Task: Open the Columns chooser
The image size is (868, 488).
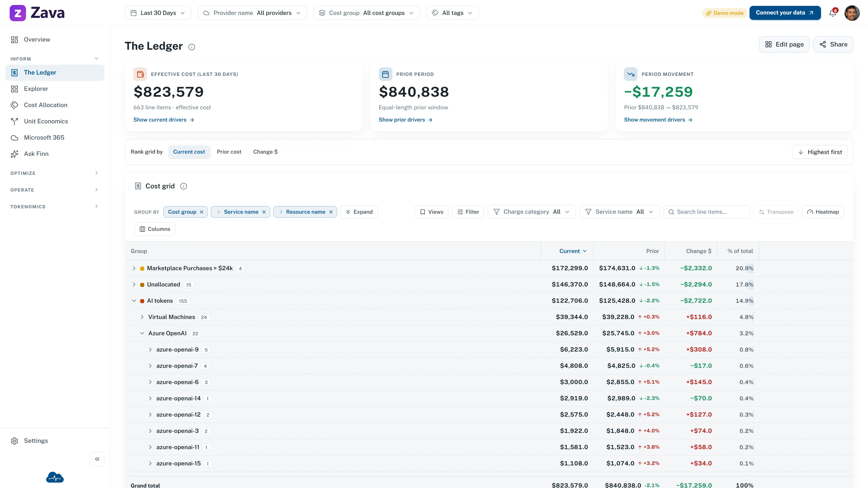Action: [155, 229]
